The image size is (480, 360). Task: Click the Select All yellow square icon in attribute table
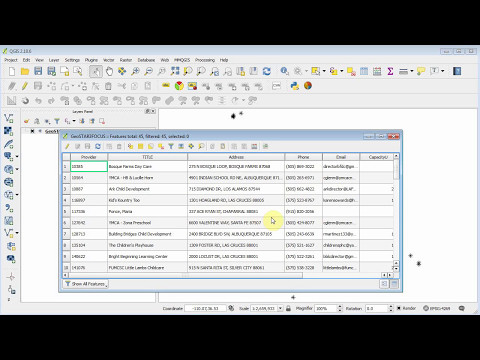point(140,146)
